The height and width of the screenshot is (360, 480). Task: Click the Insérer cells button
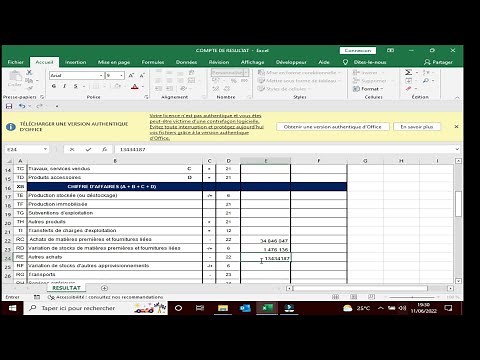(368, 73)
